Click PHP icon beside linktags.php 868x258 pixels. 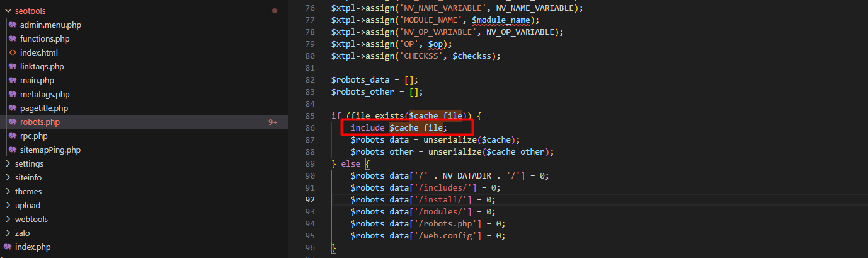click(x=13, y=67)
